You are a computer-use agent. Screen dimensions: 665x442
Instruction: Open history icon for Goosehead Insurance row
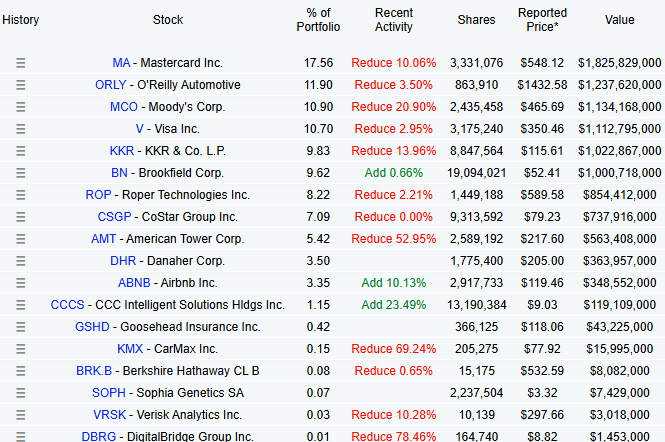[20, 327]
